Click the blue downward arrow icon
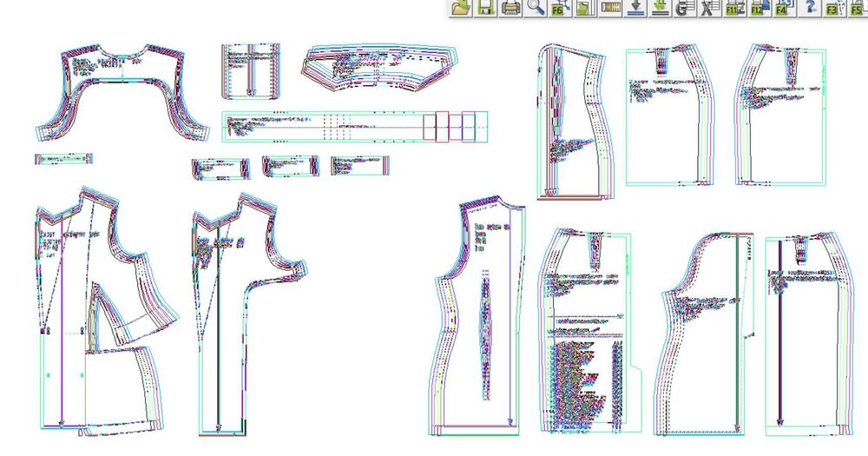868x456 pixels. [636, 8]
